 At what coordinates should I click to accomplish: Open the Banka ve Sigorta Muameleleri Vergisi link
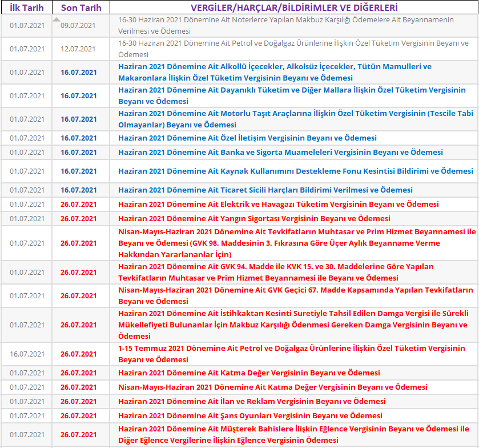pos(280,153)
